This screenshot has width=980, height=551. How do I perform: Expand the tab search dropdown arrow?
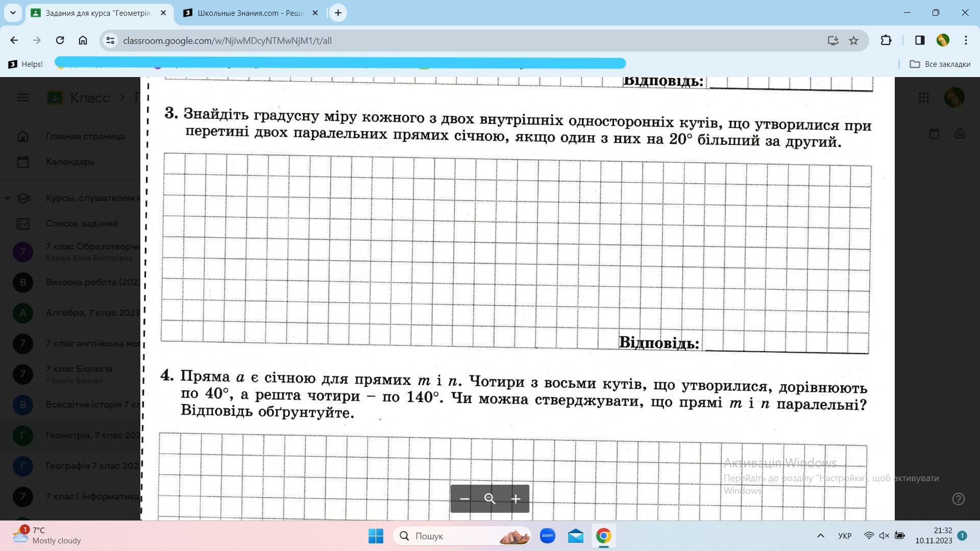pyautogui.click(x=13, y=13)
